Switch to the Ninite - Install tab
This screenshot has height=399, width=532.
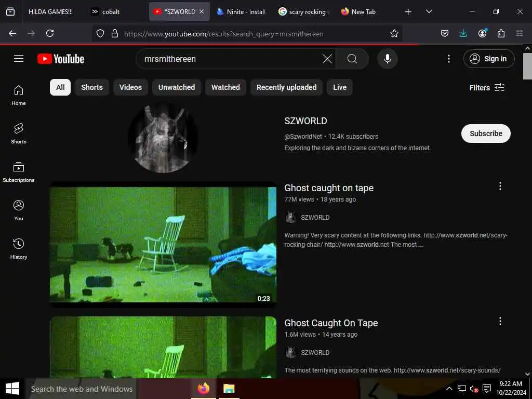[241, 11]
